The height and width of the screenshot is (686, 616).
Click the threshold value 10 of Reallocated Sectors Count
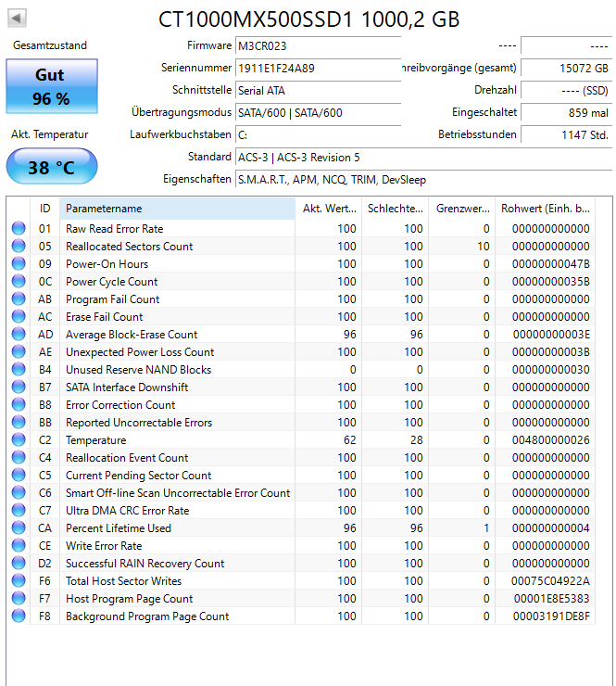coord(484,247)
